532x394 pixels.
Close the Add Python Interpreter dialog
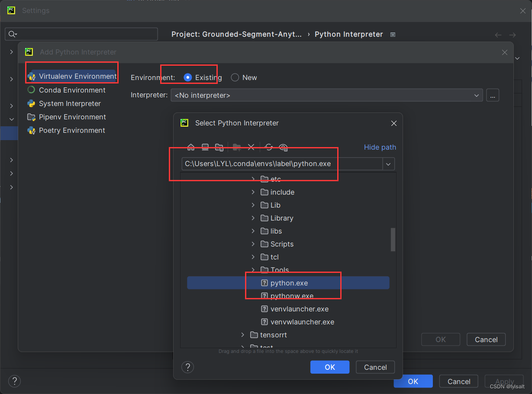click(505, 52)
